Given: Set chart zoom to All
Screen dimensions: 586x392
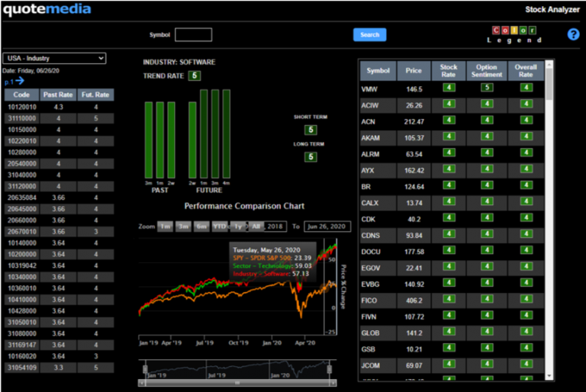Looking at the screenshot, I should (x=256, y=227).
